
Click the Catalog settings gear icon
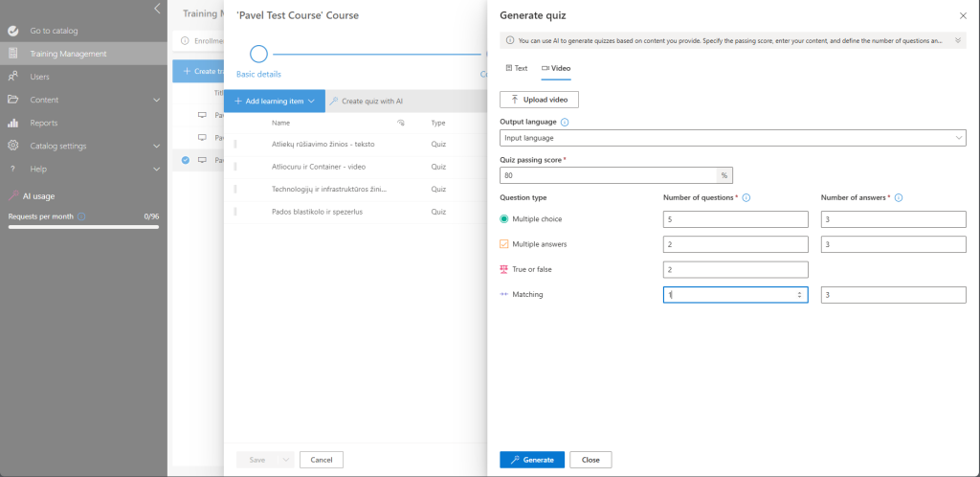click(12, 146)
